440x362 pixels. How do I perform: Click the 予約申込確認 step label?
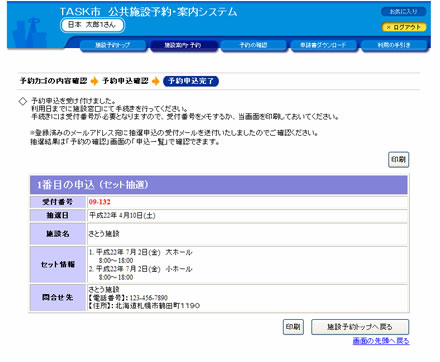click(x=125, y=81)
